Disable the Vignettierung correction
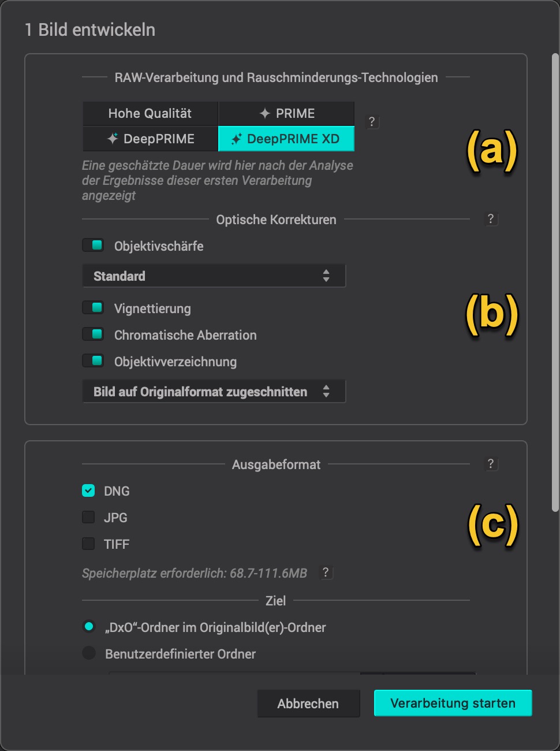This screenshot has height=751, width=560. [93, 308]
